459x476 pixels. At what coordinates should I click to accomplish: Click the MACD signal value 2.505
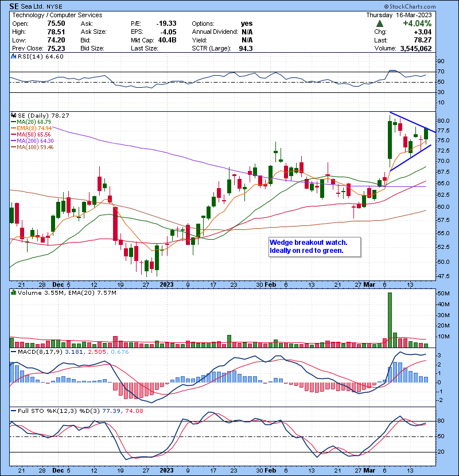pyautogui.click(x=97, y=352)
